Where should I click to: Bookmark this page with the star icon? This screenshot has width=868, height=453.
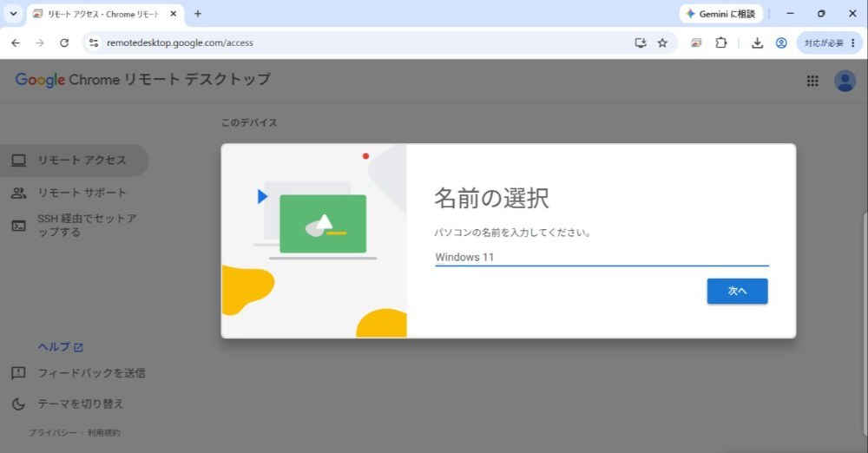coord(662,43)
